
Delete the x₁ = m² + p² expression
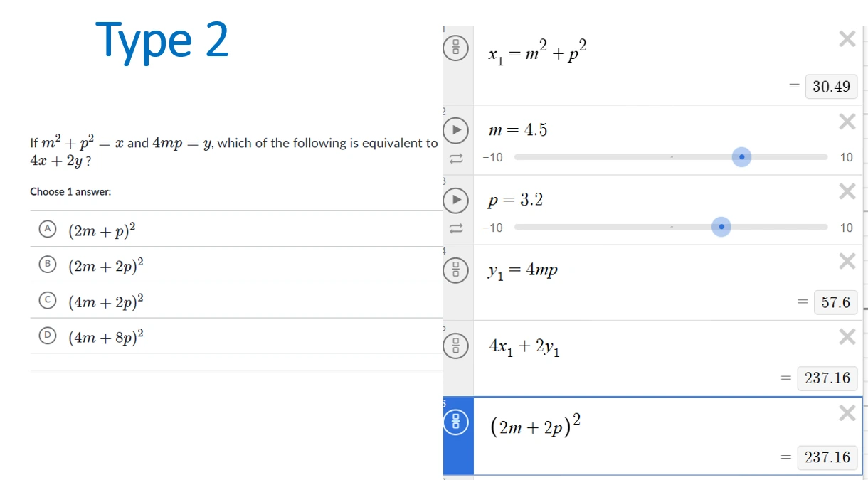click(847, 38)
